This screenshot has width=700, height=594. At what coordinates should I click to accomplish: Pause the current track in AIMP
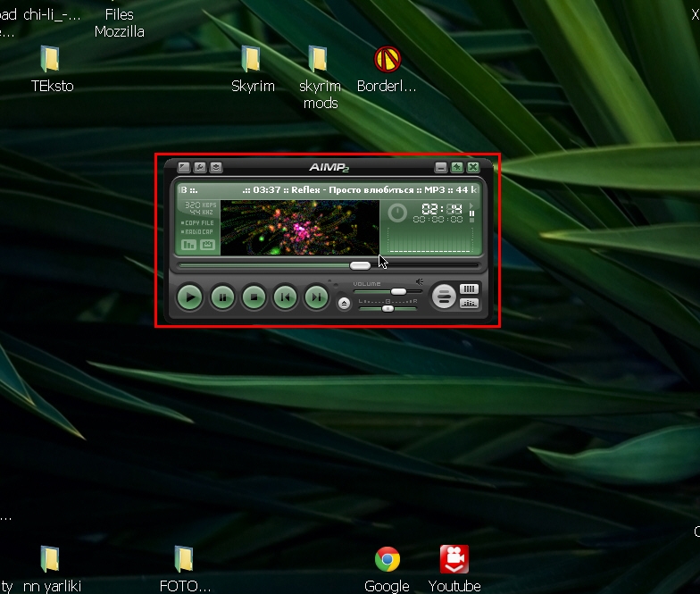[x=222, y=297]
